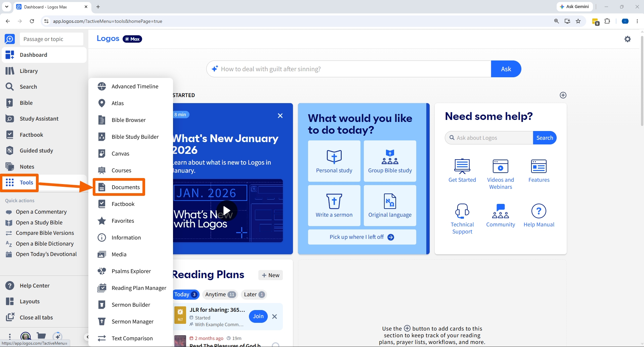Open Bible in the left sidebar

coord(44,103)
